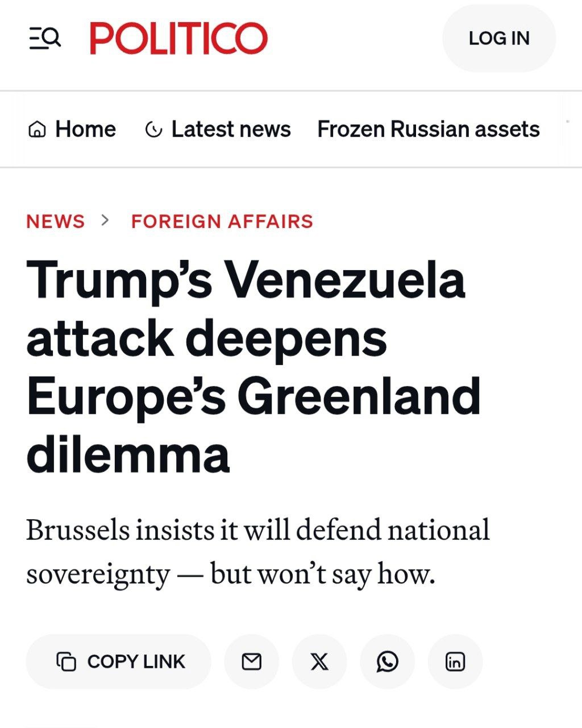Click the copy icon inside COPY LINK
The width and height of the screenshot is (582, 728).
pos(68,661)
